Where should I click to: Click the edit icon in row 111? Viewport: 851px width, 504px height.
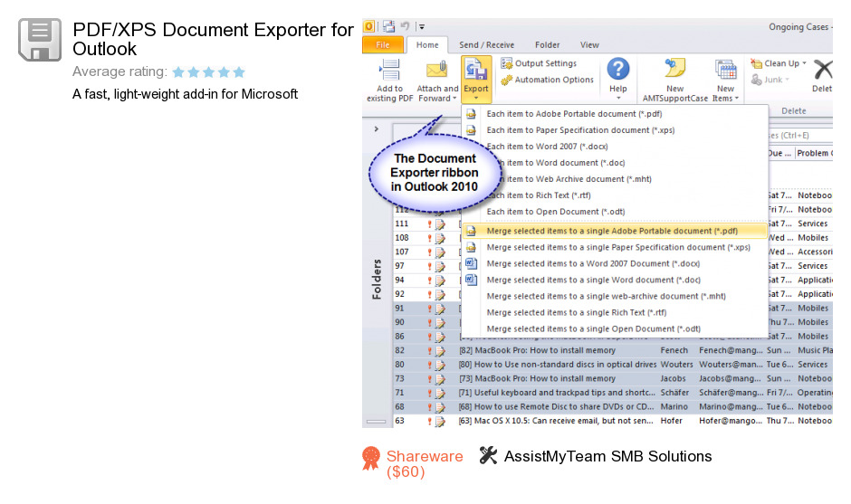click(440, 224)
